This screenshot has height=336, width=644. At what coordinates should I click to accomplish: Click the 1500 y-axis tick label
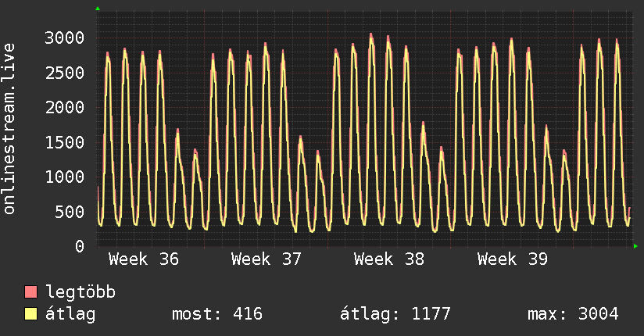pyautogui.click(x=65, y=142)
